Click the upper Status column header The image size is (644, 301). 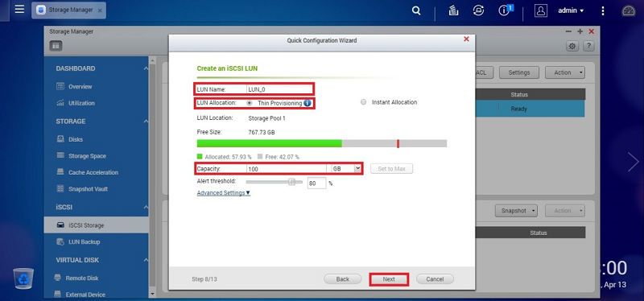point(519,94)
